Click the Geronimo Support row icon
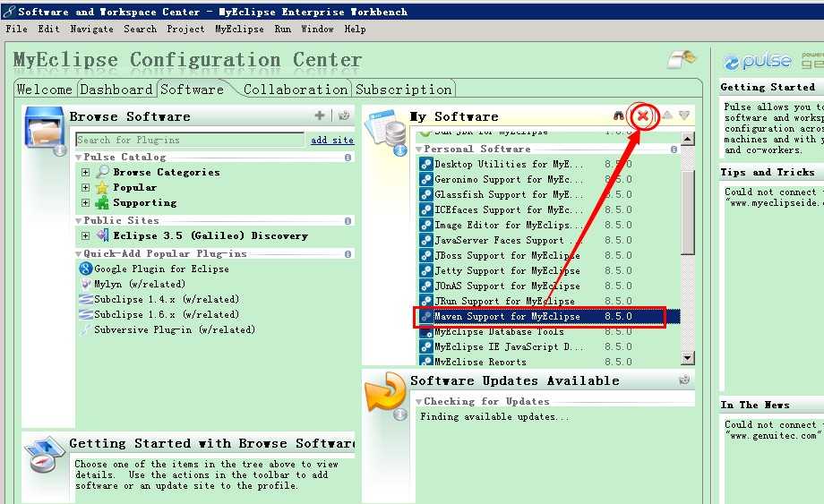Viewport: 824px width, 504px height. (x=425, y=179)
